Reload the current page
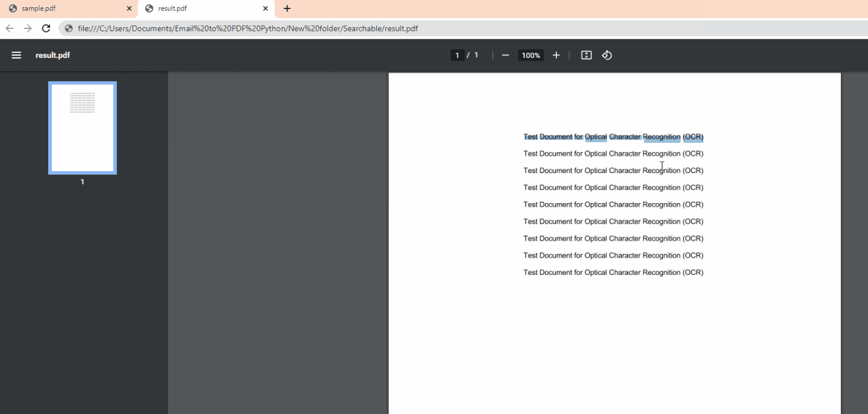868x414 pixels. tap(46, 28)
